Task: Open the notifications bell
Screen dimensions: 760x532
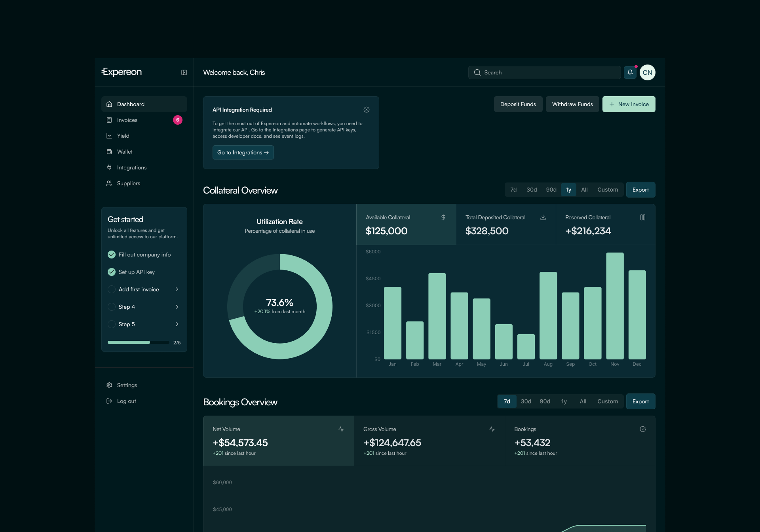Action: (x=630, y=72)
